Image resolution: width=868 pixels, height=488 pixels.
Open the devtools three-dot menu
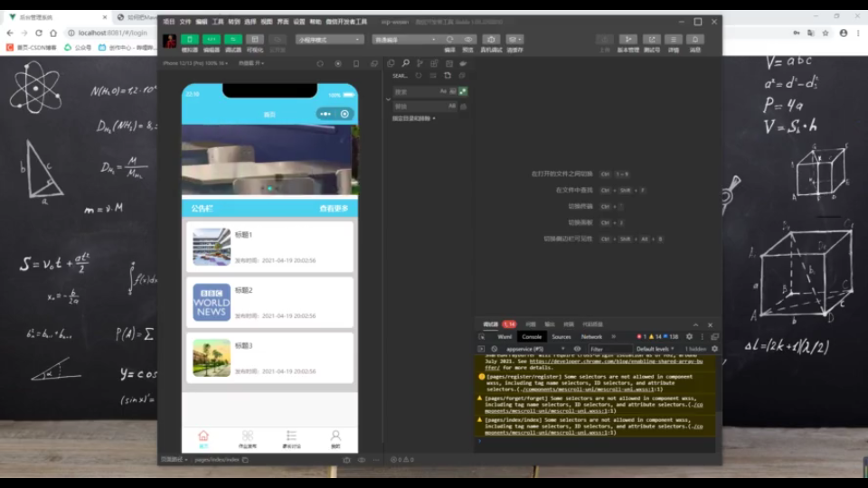[x=702, y=336]
